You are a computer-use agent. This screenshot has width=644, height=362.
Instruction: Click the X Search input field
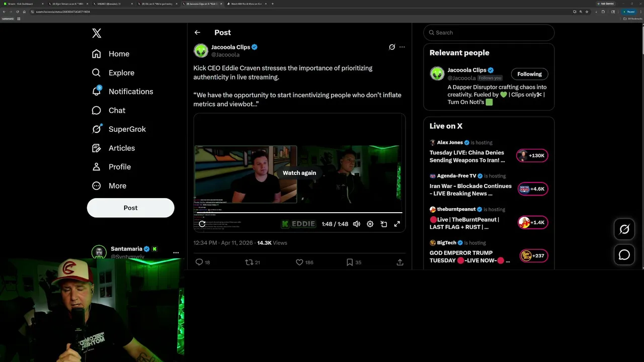pos(489,33)
